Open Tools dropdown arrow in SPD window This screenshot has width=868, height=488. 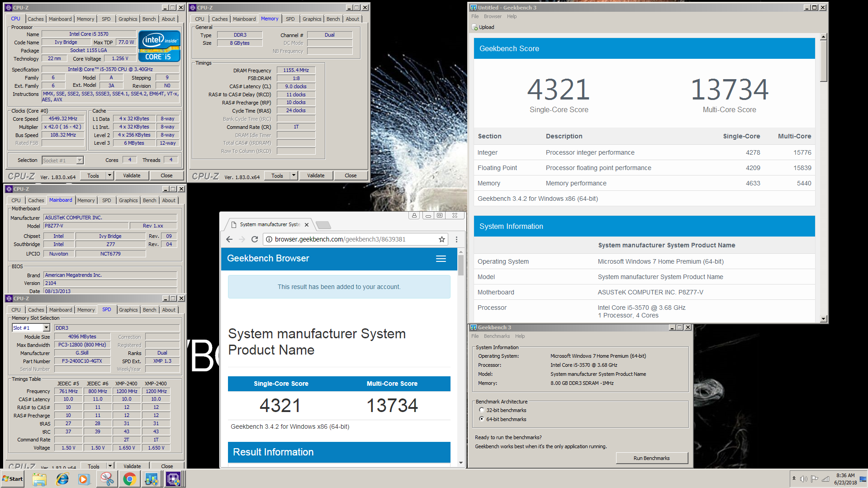(x=110, y=466)
